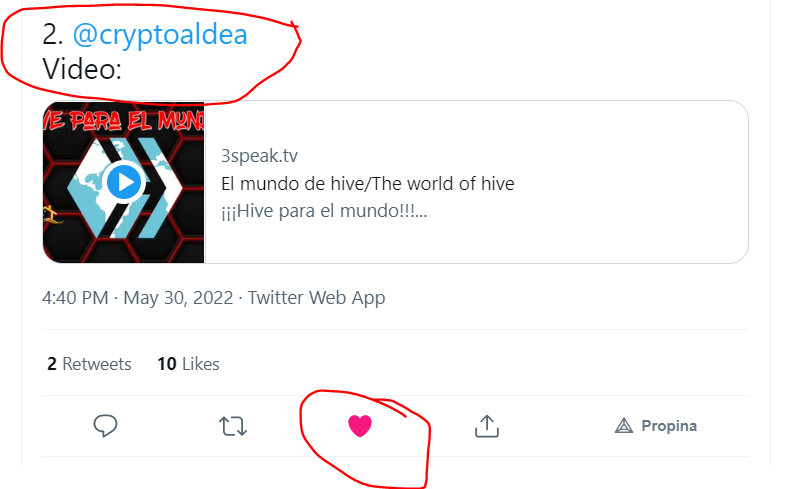Click red 'PARA EL MUN' banner on thumbnail
Image resolution: width=796 pixels, height=489 pixels.
123,121
